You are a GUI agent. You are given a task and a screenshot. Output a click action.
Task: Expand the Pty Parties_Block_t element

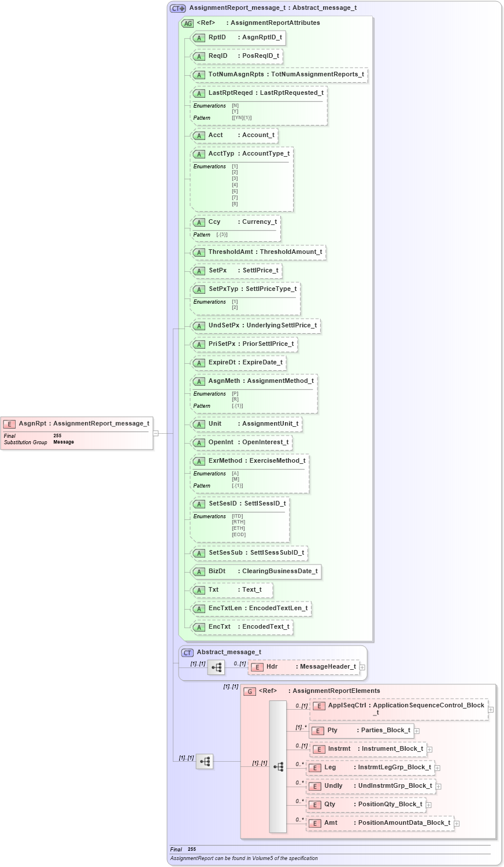tap(416, 730)
